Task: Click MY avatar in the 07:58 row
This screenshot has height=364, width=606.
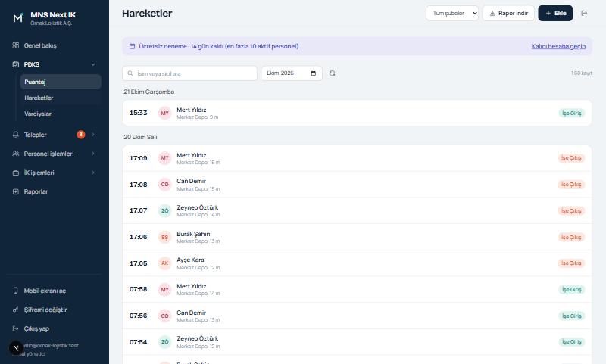Action: point(164,290)
